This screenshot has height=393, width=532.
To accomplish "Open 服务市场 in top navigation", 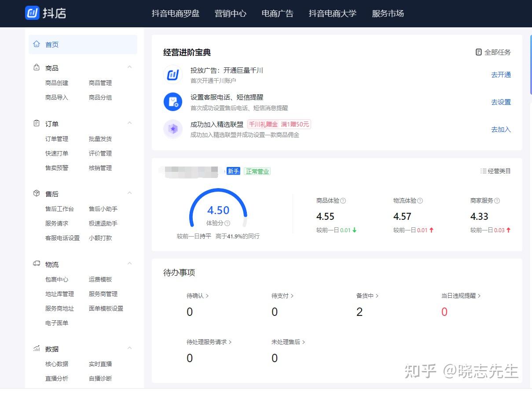I will [388, 14].
